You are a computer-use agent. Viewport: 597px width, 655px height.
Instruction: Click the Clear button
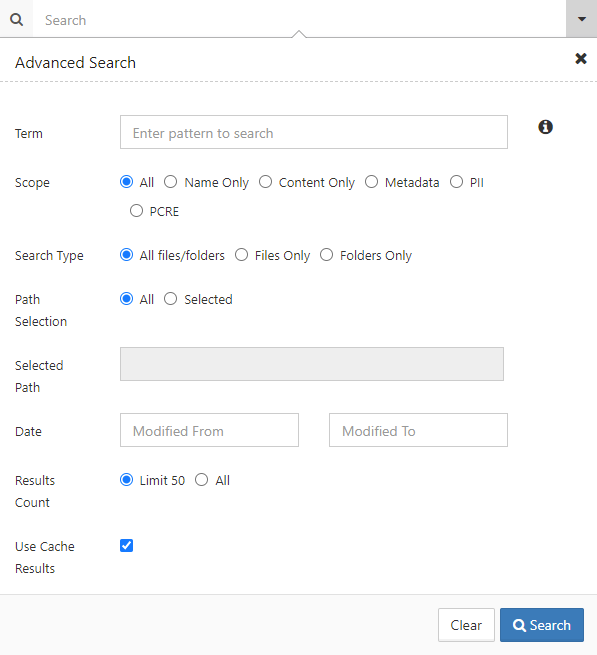coord(466,625)
